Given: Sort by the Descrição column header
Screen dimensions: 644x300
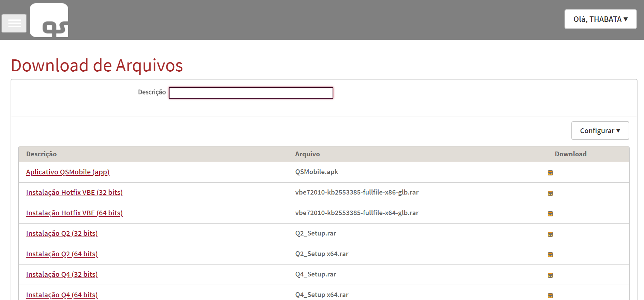Looking at the screenshot, I should pos(41,154).
